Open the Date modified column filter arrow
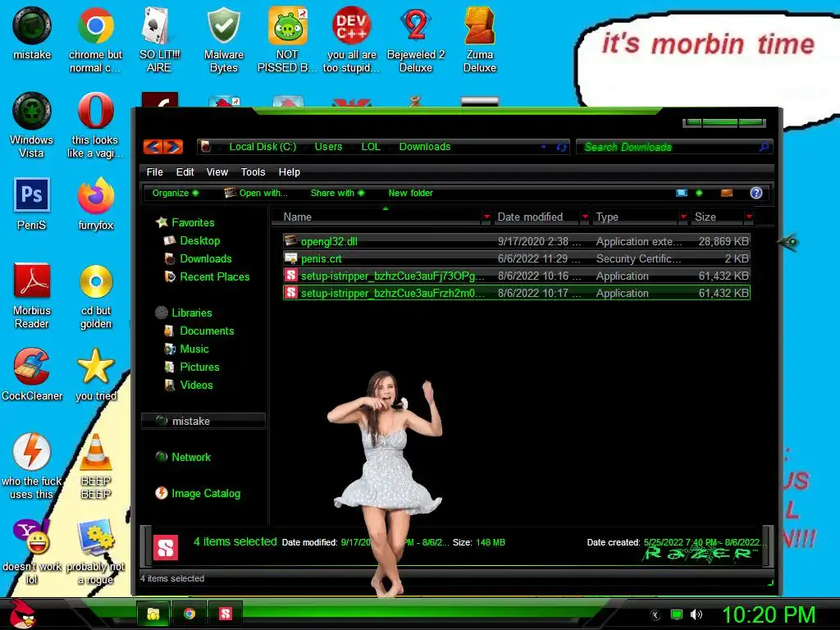 point(585,217)
